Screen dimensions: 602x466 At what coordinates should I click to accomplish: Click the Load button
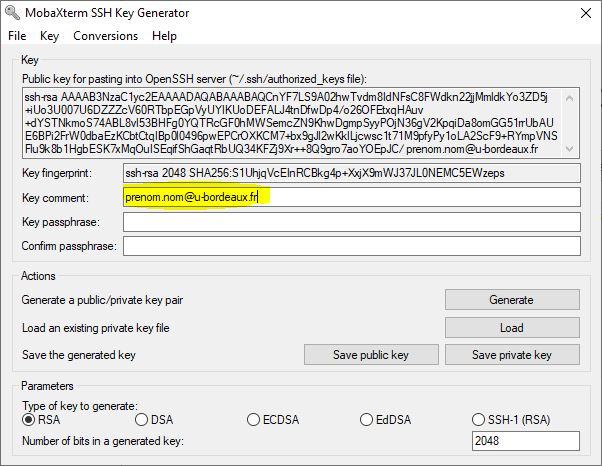[512, 328]
